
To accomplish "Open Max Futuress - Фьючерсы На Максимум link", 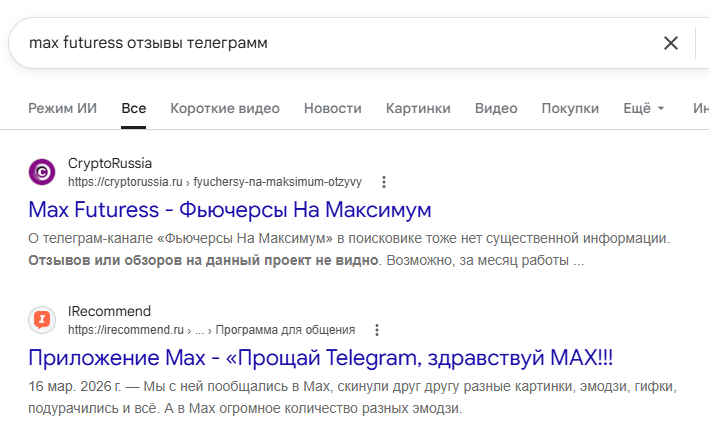I will pos(230,210).
